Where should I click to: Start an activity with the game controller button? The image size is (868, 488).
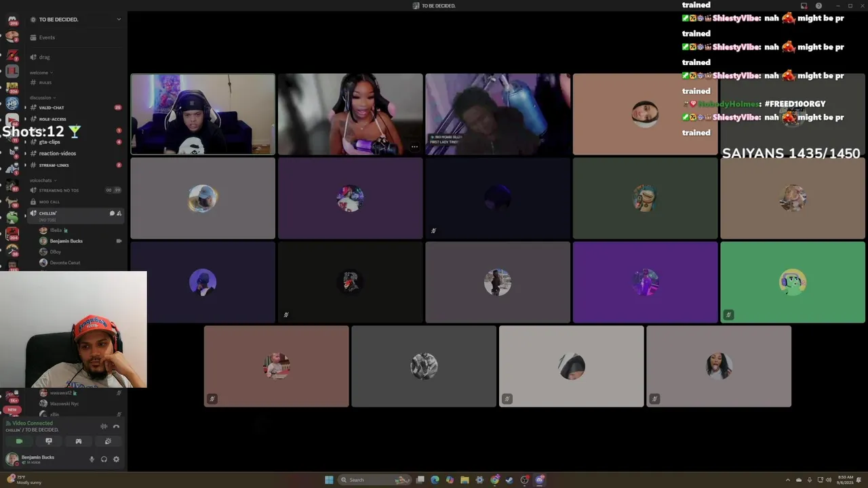(x=79, y=441)
